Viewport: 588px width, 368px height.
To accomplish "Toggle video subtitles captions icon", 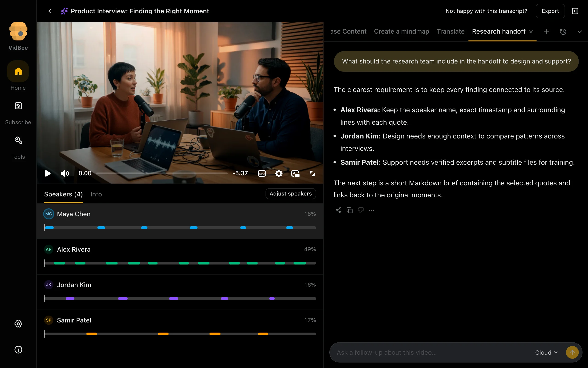I will [262, 173].
